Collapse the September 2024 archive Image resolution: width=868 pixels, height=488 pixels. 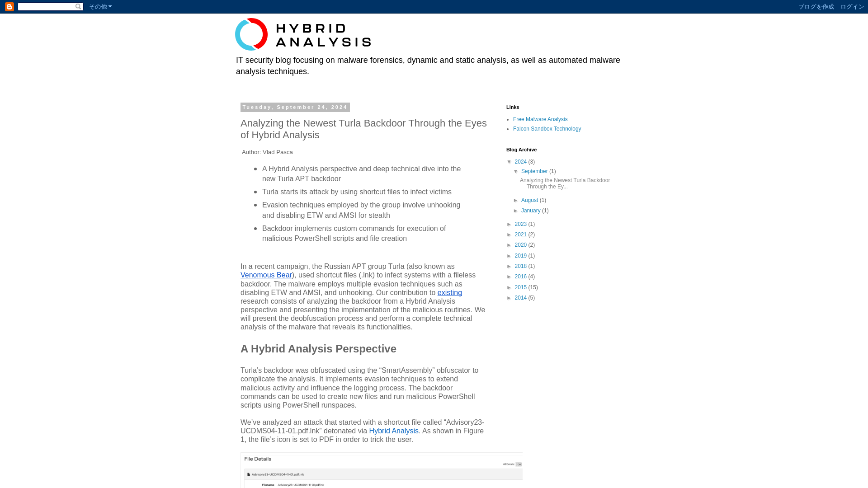coord(516,172)
